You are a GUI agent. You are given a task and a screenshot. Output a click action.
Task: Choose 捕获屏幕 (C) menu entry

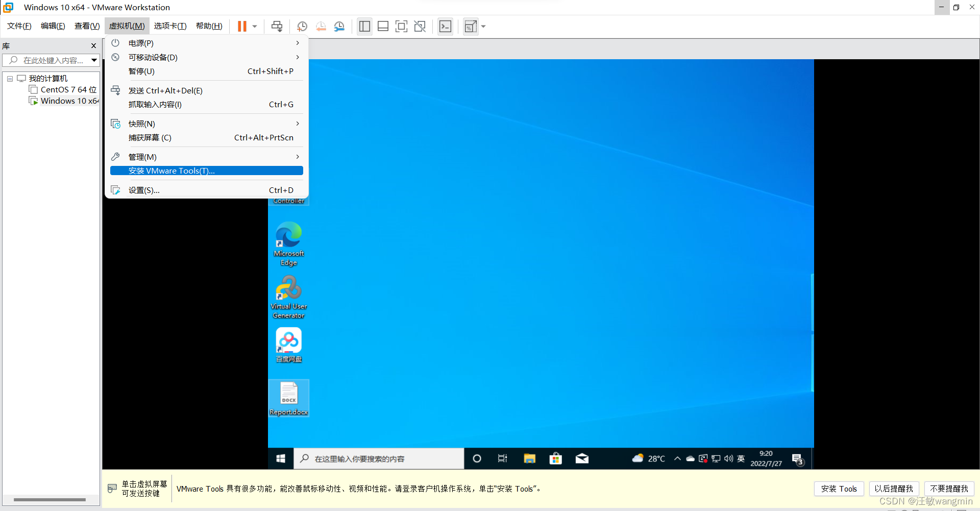pyautogui.click(x=206, y=138)
